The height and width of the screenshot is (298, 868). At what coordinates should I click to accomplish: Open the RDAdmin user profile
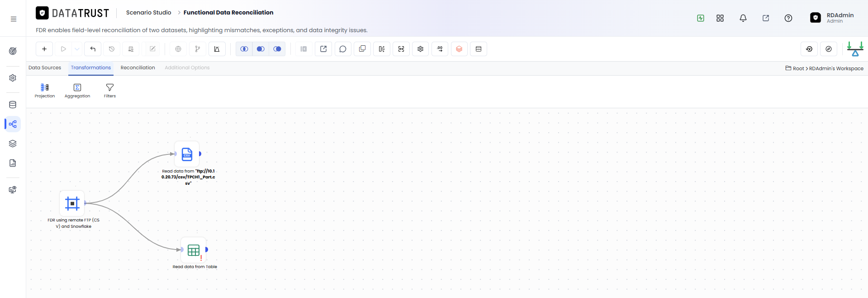[x=832, y=18]
